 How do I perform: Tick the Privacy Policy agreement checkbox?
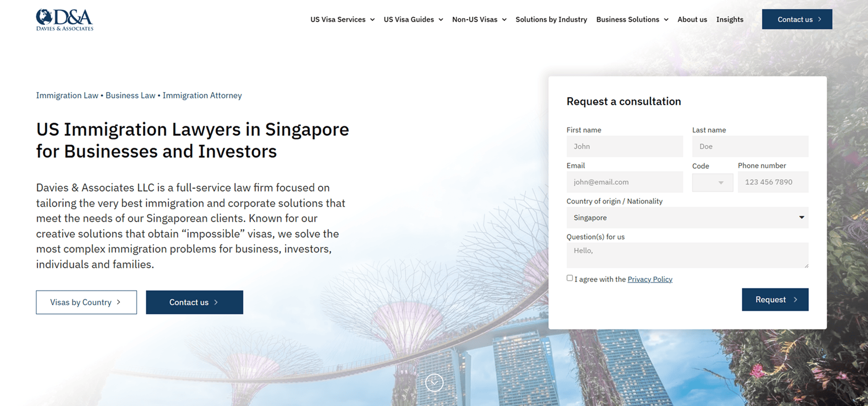click(570, 278)
